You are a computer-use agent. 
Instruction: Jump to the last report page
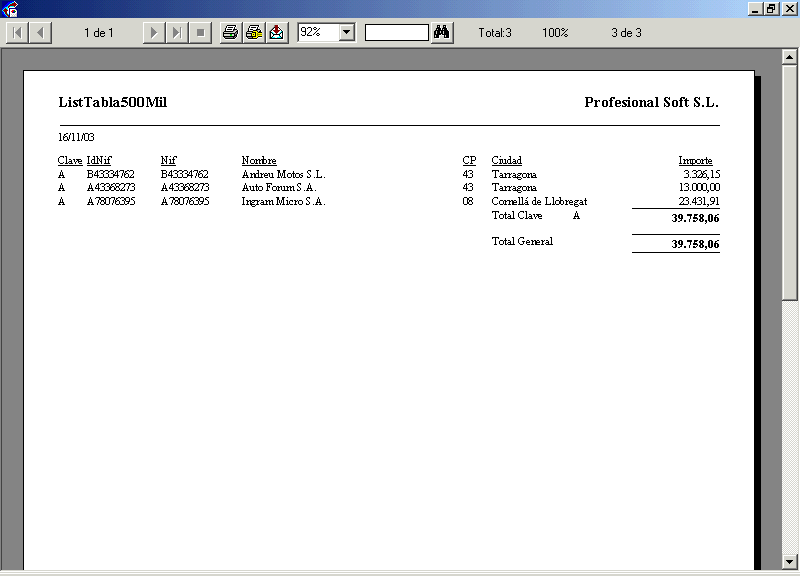pos(176,33)
